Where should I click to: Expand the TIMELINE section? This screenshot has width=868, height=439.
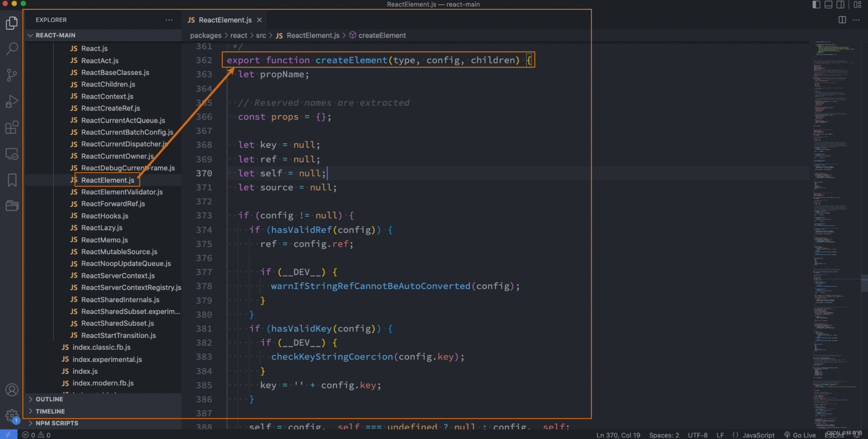point(50,411)
